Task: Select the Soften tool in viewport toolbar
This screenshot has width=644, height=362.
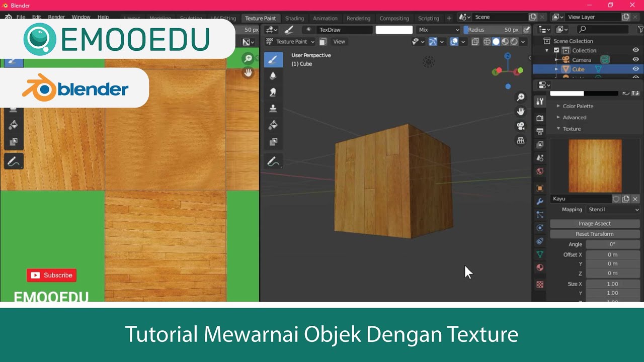Action: 273,76
